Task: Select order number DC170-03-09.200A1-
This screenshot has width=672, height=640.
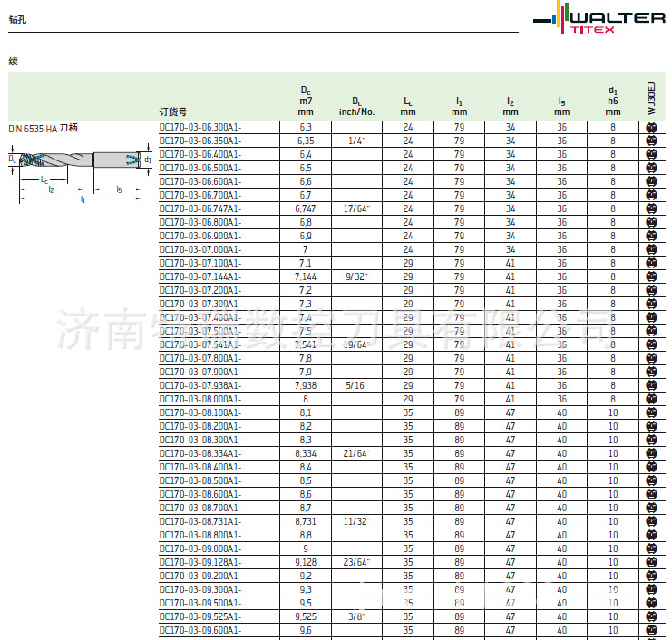Action: (200, 576)
